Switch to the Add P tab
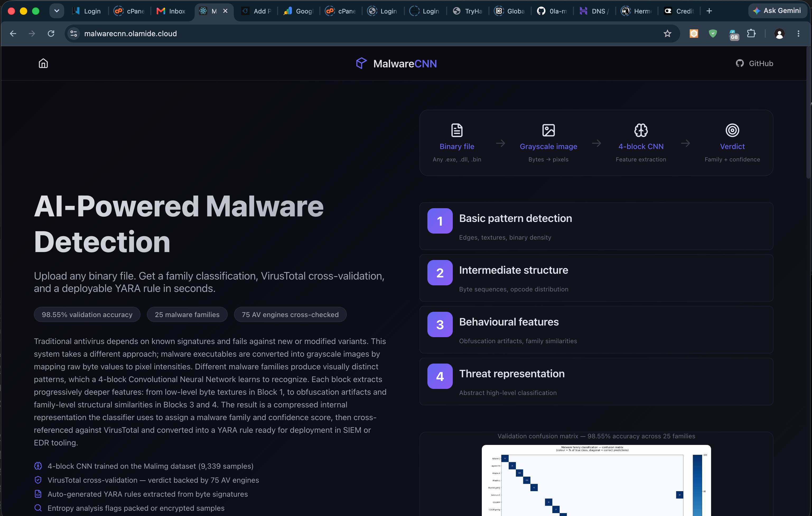This screenshot has height=516, width=812. point(256,11)
